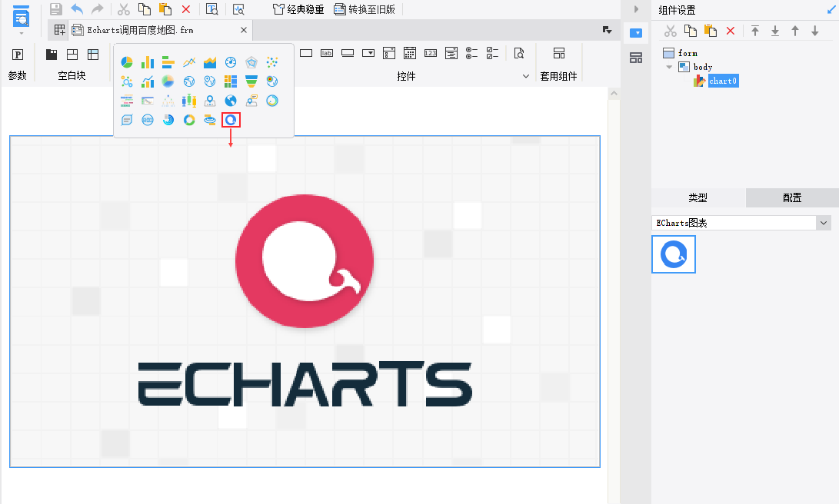Open the component library side tab icon
839x504 pixels.
[x=636, y=58]
